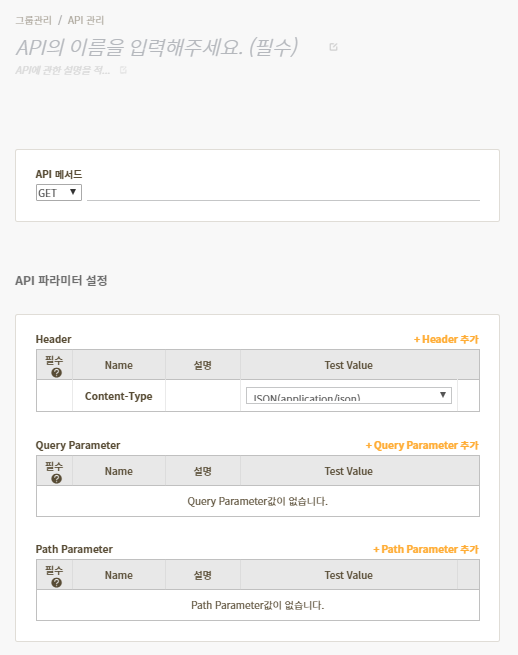Click the edit icon beside API name title

(x=333, y=47)
